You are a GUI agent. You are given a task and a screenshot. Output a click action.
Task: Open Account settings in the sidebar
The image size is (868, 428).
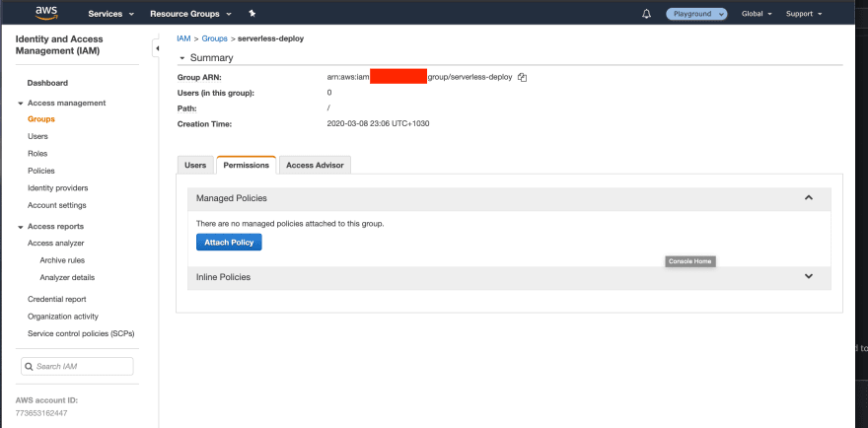[57, 205]
